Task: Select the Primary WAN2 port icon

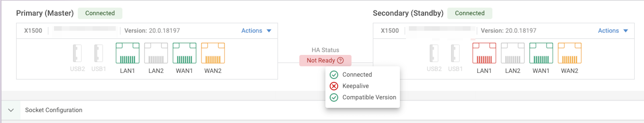Action: point(213,53)
